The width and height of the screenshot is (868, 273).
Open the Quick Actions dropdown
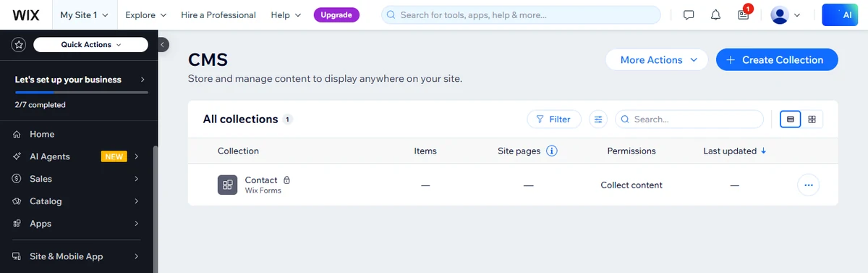[91, 45]
